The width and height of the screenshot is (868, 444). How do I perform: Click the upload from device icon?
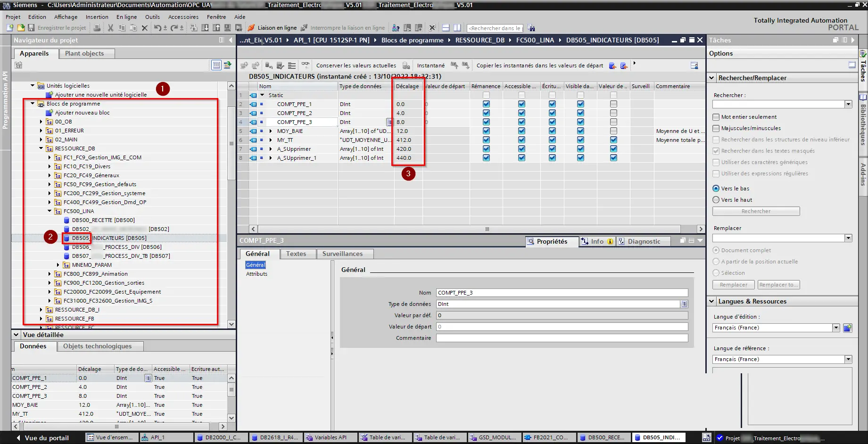coord(216,28)
